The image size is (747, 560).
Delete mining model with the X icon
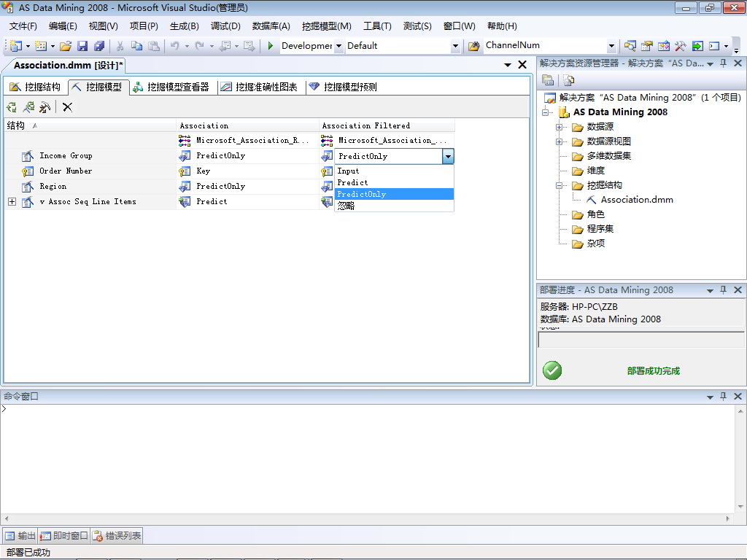[68, 107]
